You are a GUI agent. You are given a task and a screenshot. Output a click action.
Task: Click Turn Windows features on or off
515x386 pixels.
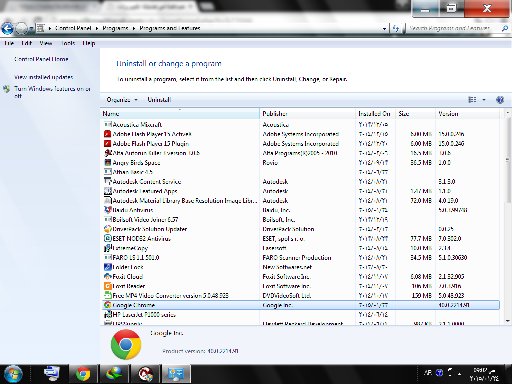pos(52,92)
